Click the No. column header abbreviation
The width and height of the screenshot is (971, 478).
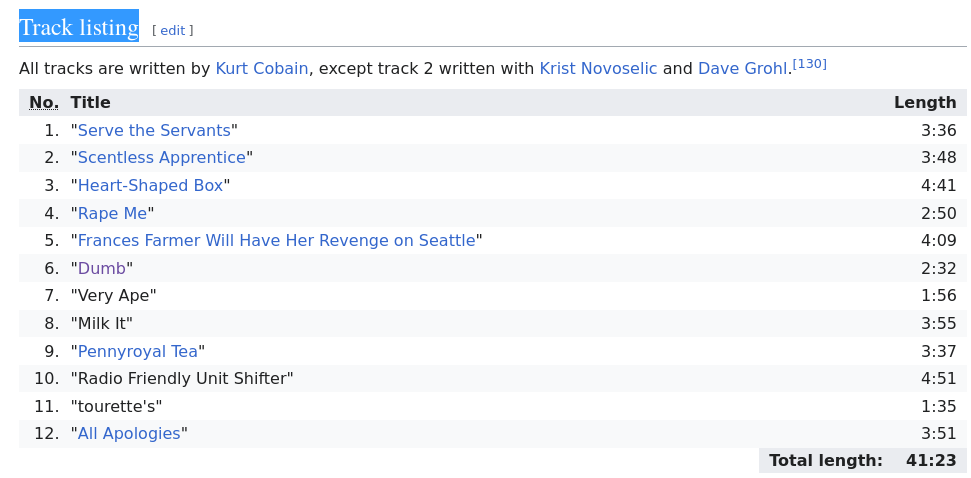coord(44,103)
